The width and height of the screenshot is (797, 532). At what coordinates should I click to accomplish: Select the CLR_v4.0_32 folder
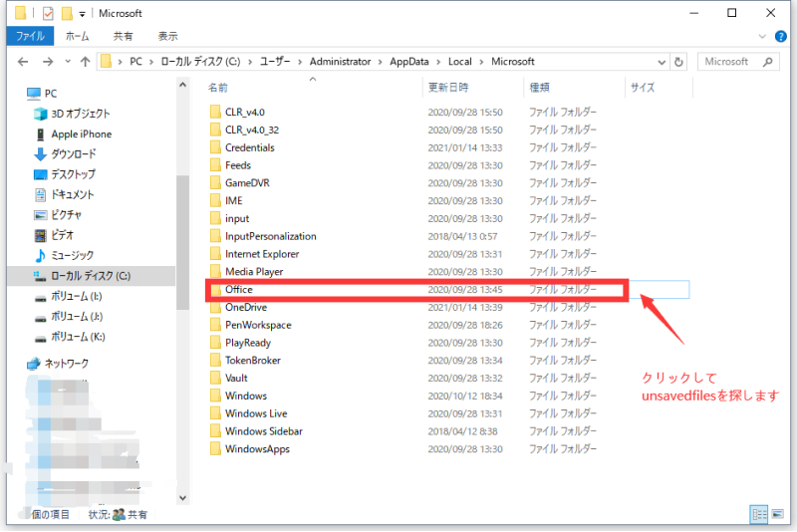[x=252, y=131]
